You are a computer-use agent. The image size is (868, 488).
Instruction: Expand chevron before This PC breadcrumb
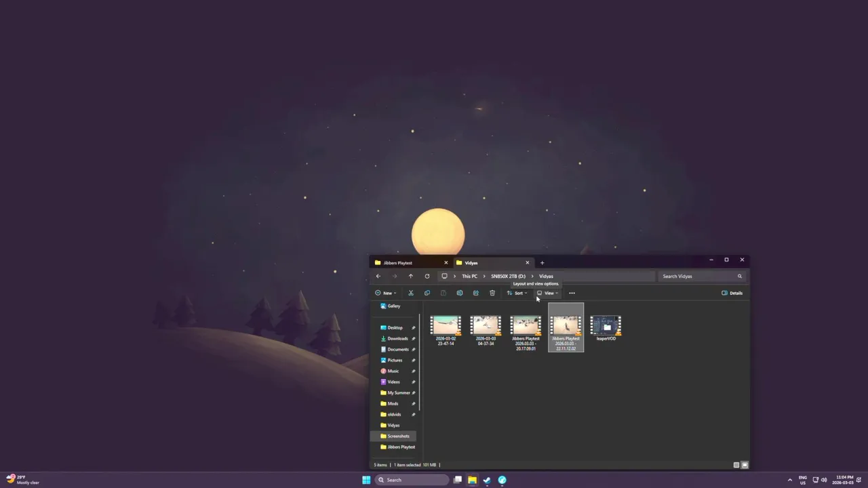454,276
